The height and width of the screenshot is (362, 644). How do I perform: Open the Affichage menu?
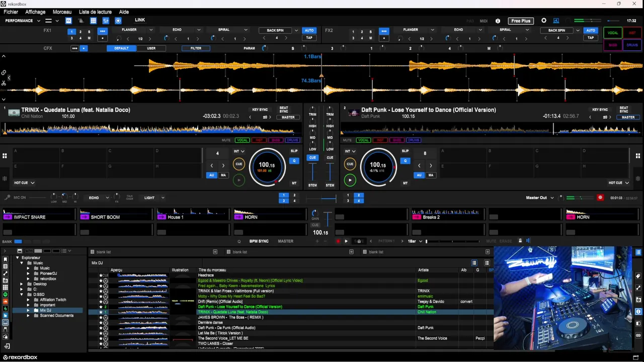pos(35,12)
